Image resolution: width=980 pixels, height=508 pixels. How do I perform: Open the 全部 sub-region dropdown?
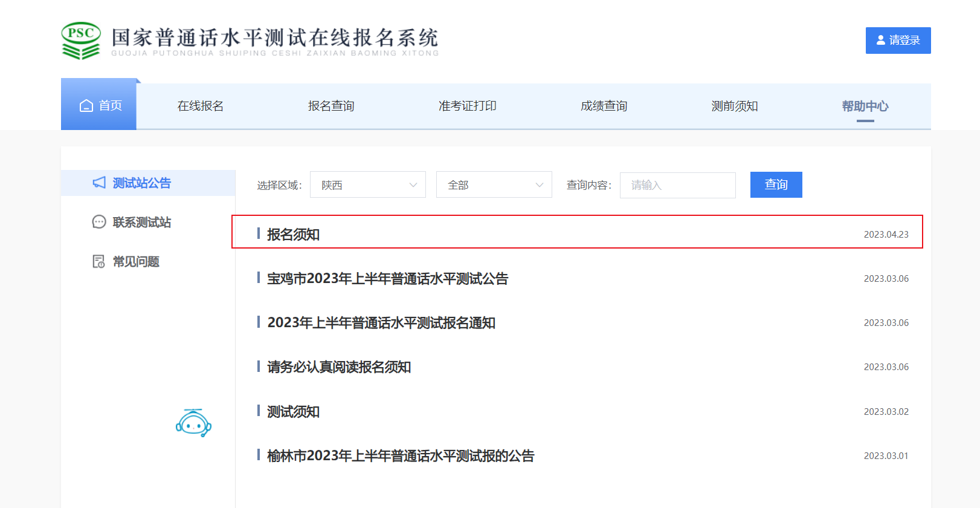pos(494,184)
